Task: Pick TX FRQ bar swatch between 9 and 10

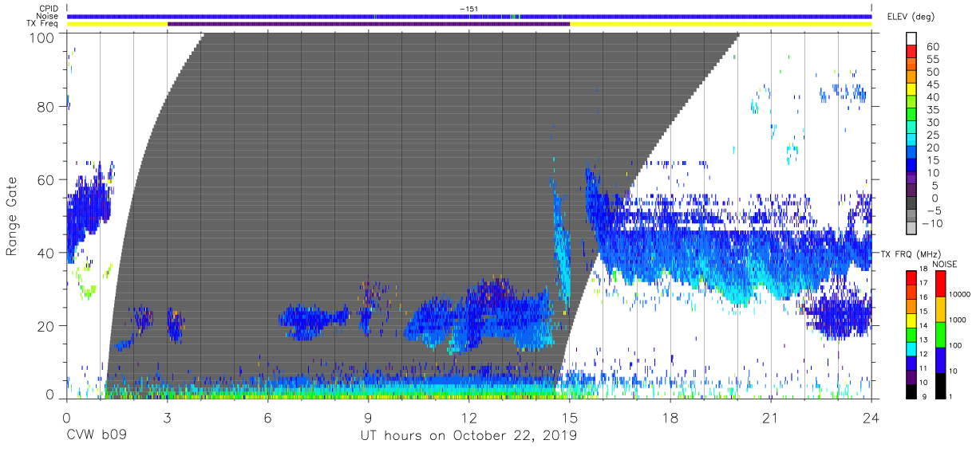Action: 910,391
